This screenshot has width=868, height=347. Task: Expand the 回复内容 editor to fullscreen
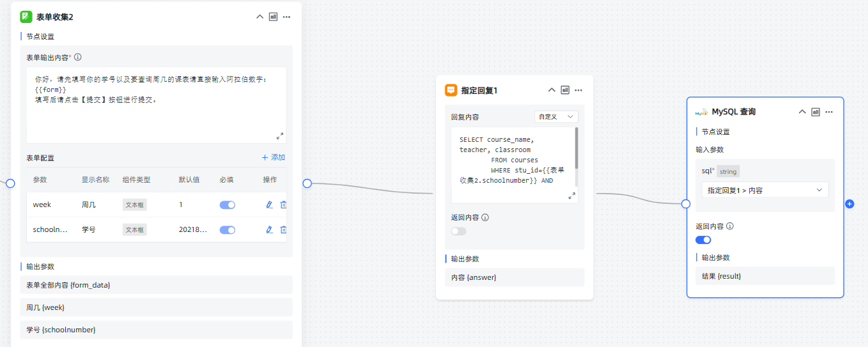(572, 196)
